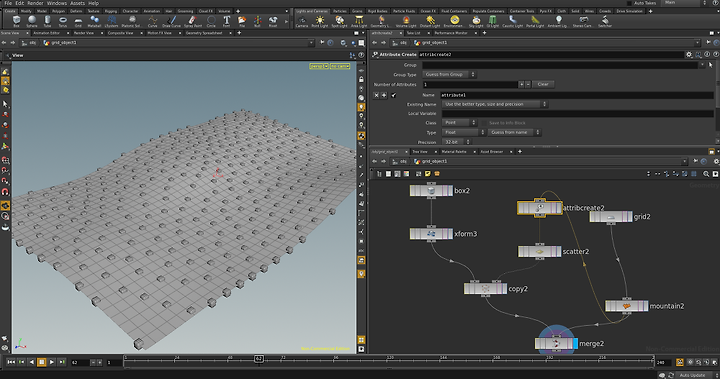Select the box2 node
Image resolution: width=720 pixels, height=379 pixels.
[431, 190]
